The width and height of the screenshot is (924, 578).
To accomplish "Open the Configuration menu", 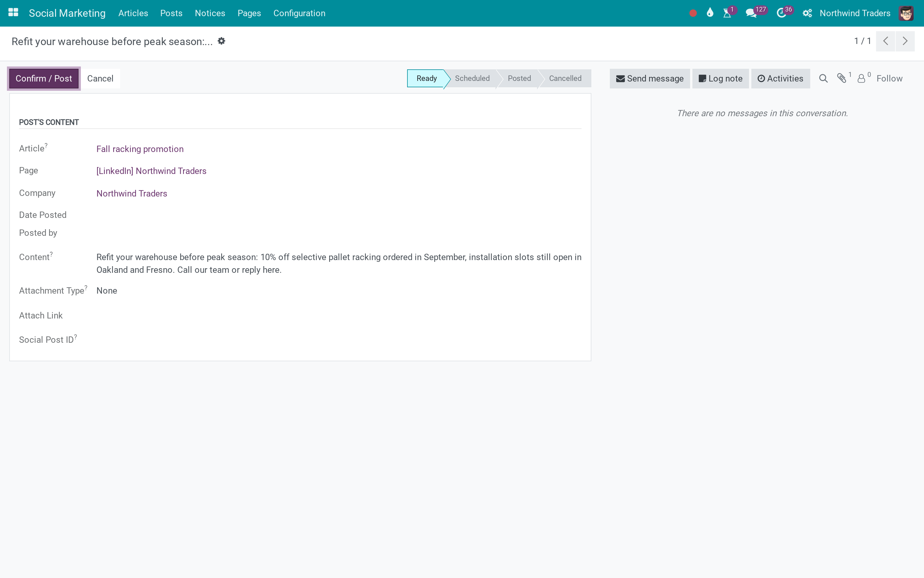I will (299, 13).
